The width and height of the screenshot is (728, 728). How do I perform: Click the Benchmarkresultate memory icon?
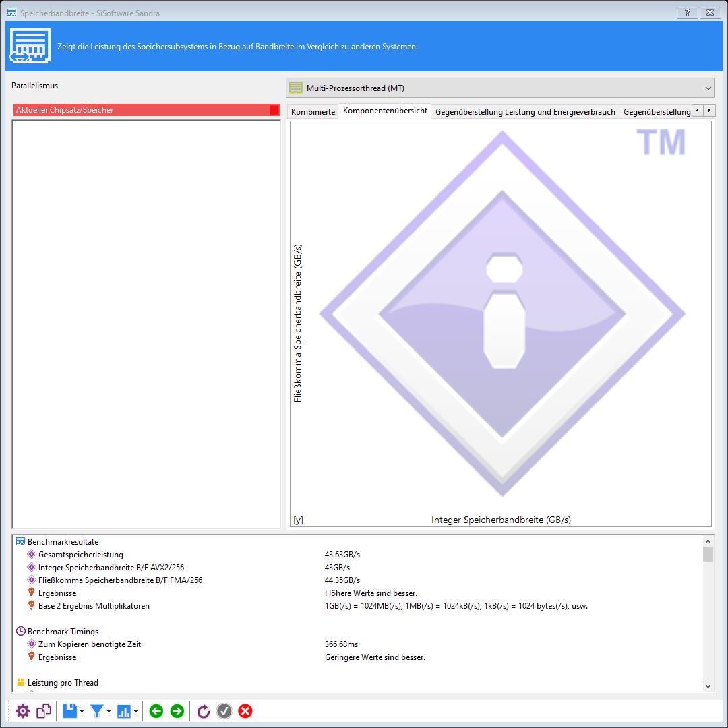(20, 541)
